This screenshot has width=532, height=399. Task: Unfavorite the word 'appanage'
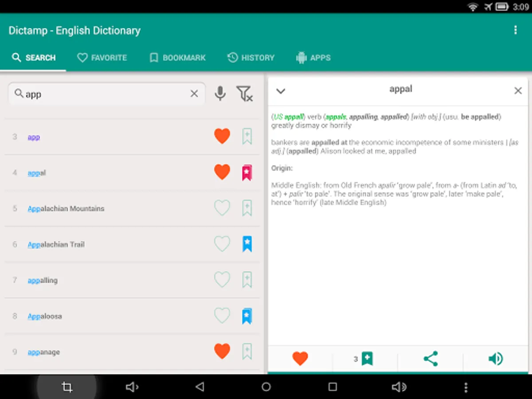(222, 352)
